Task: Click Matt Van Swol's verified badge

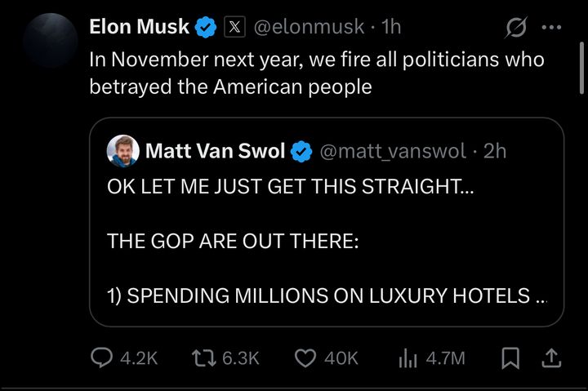Action: [x=301, y=150]
